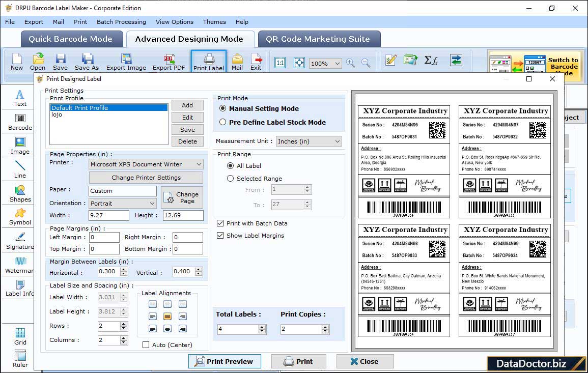This screenshot has height=373, width=588.
Task: Select the Watermark tool in sidebar
Action: coord(20,265)
